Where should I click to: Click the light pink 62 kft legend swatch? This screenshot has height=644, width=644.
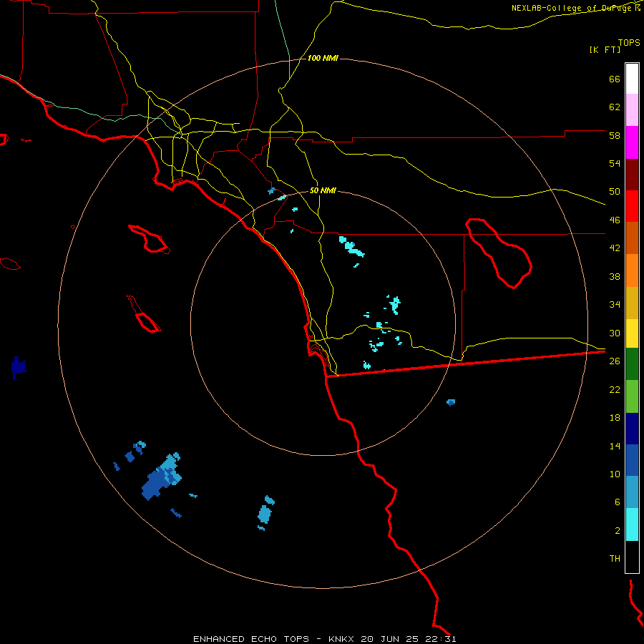tap(632, 110)
